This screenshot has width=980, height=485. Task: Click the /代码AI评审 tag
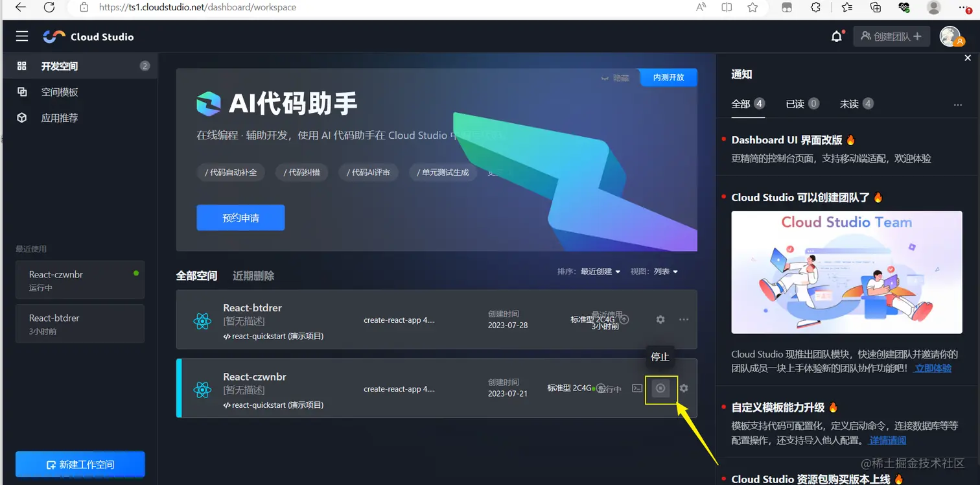tap(368, 172)
